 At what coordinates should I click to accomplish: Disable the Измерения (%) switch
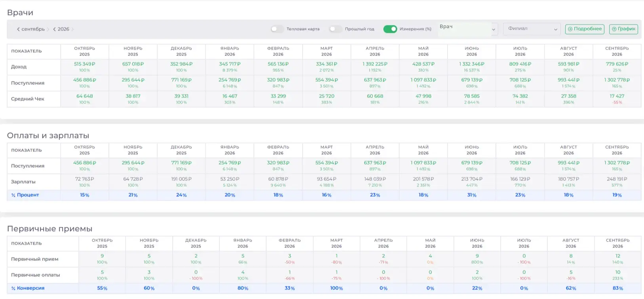point(390,29)
